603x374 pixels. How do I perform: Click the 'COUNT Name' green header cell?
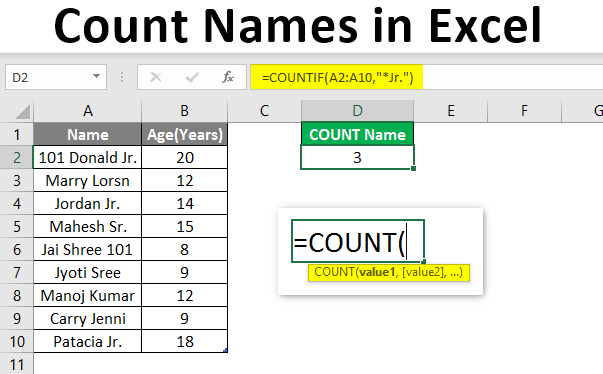(357, 135)
